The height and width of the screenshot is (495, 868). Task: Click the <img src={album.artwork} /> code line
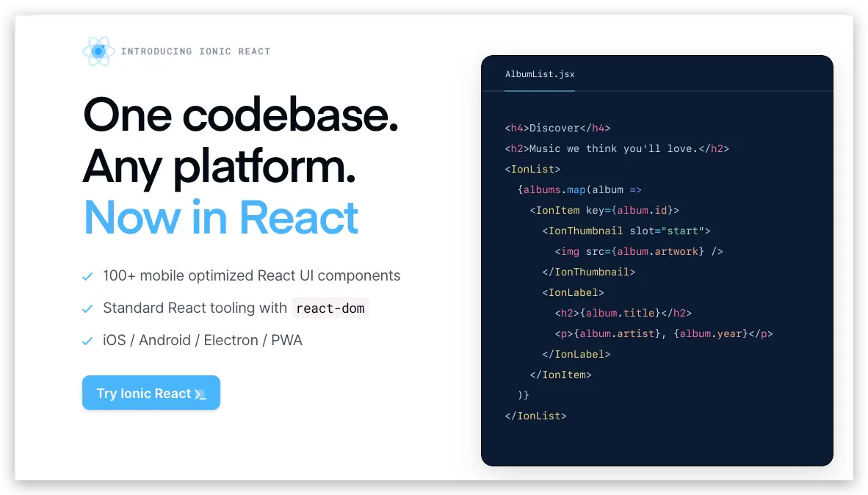point(639,251)
